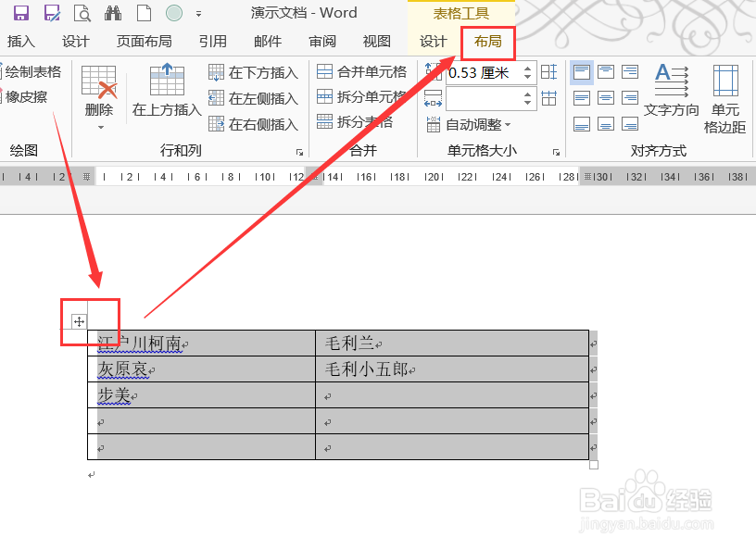
Task: Select the Table Tools 布局 tab
Action: point(488,42)
